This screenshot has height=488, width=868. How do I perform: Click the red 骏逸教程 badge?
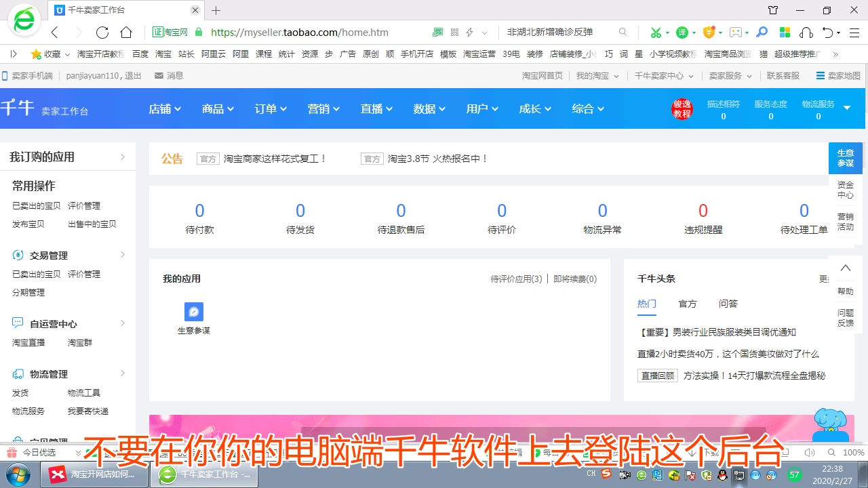point(682,108)
